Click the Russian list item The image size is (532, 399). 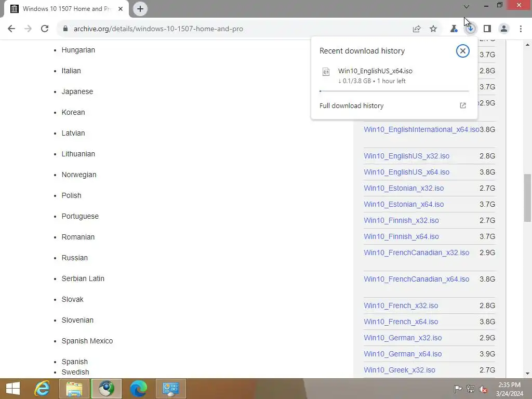[x=75, y=258]
